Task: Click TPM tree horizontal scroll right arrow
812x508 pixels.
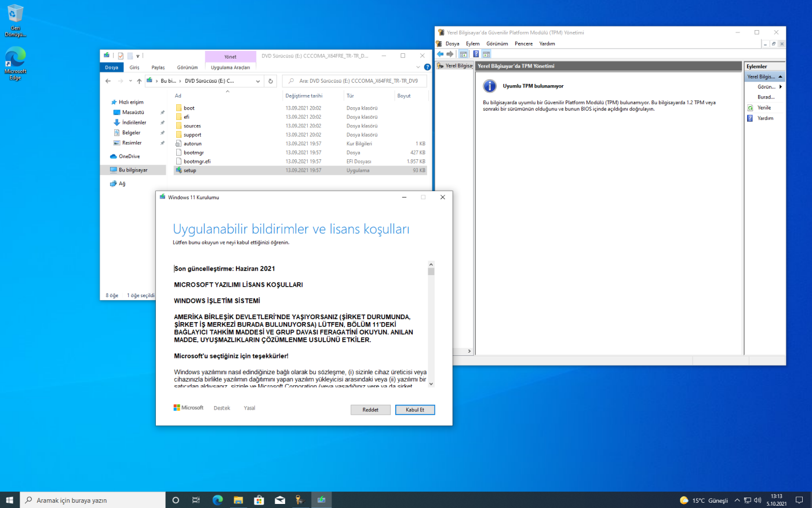Action: click(469, 351)
